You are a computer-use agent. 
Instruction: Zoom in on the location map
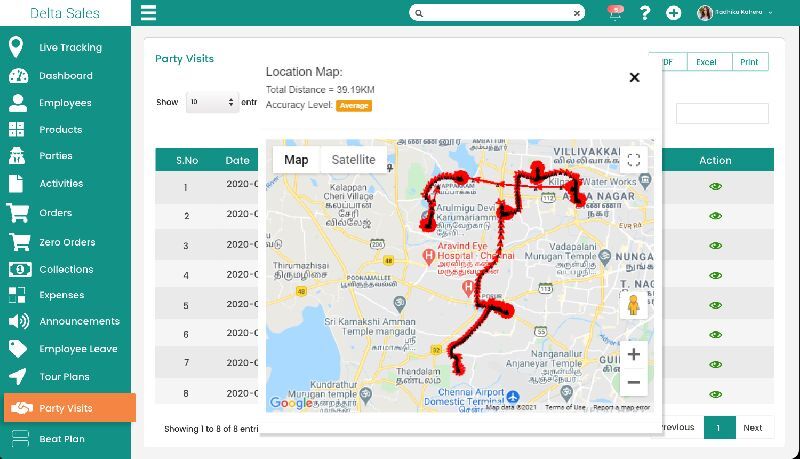click(x=633, y=354)
